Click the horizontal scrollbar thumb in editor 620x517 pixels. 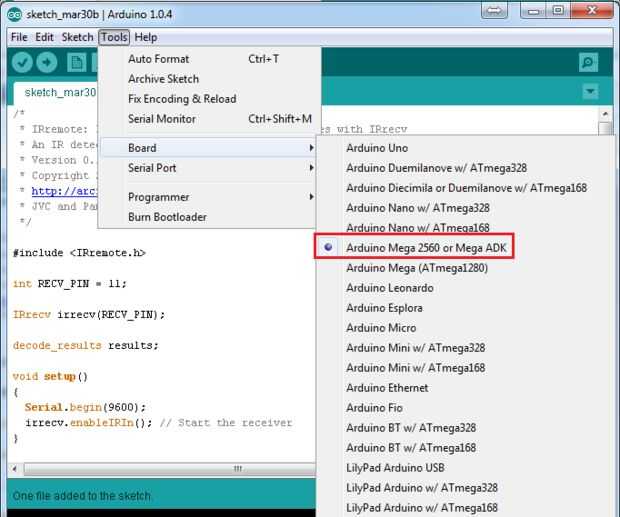(x=170, y=469)
